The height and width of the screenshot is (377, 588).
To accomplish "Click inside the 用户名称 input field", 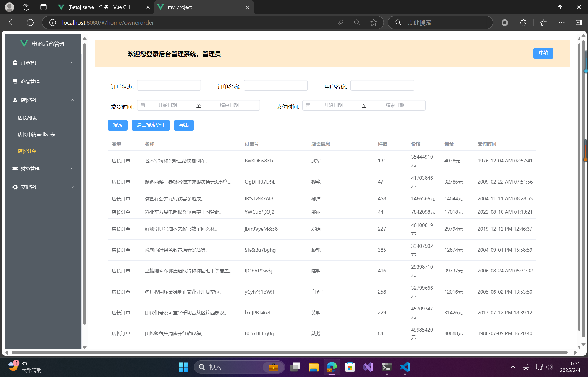I will [x=382, y=85].
